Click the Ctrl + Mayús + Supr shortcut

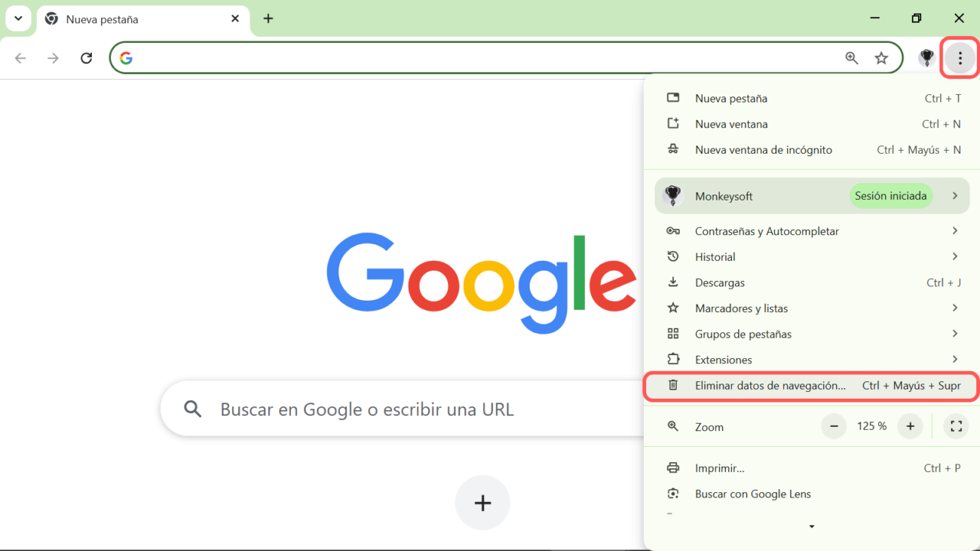[x=911, y=385]
